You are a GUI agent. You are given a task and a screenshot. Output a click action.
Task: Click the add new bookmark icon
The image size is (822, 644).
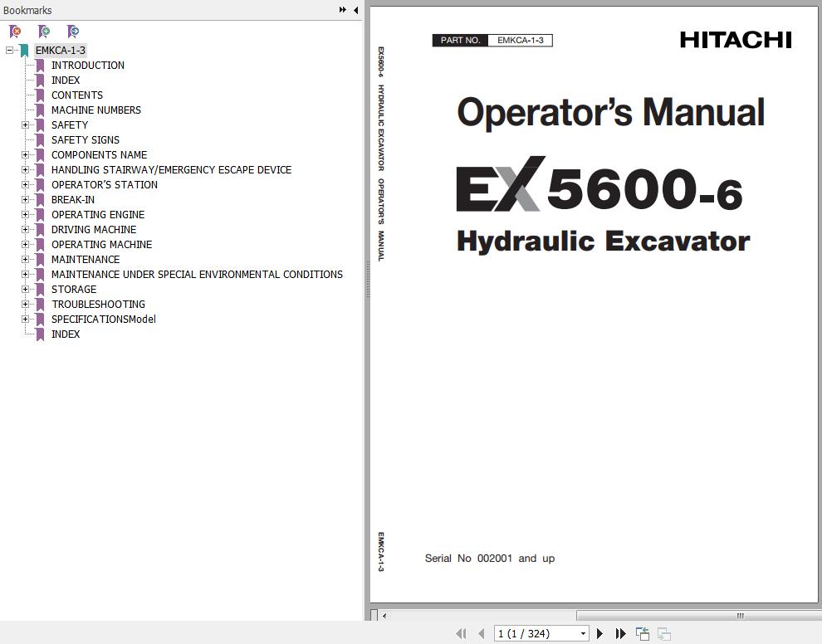point(44,32)
